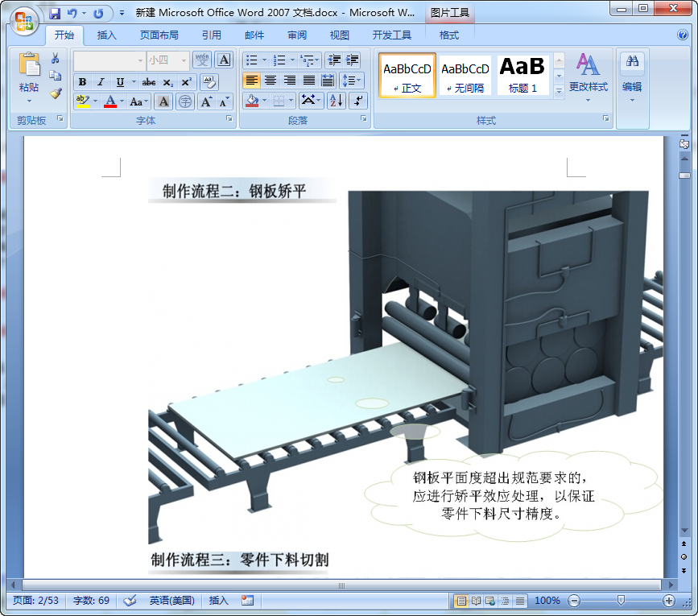
Task: Copy selection to clipboard
Action: point(56,76)
